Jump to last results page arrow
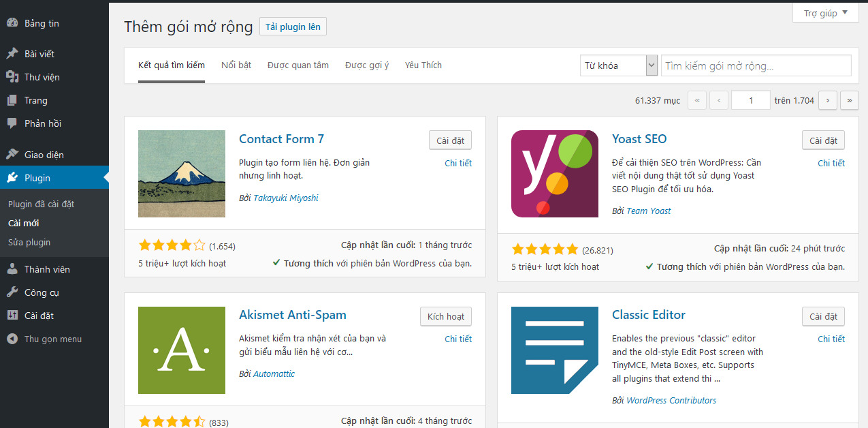Screen dimensions: 868x428 pyautogui.click(x=849, y=100)
